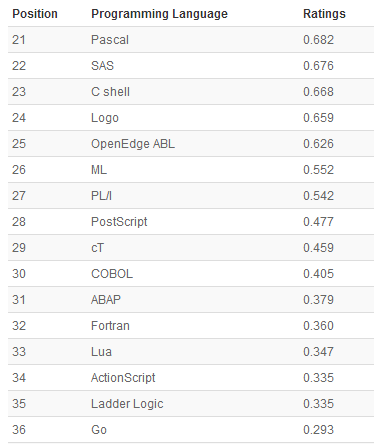
Task: Click COBOL in the table
Action: (x=112, y=274)
